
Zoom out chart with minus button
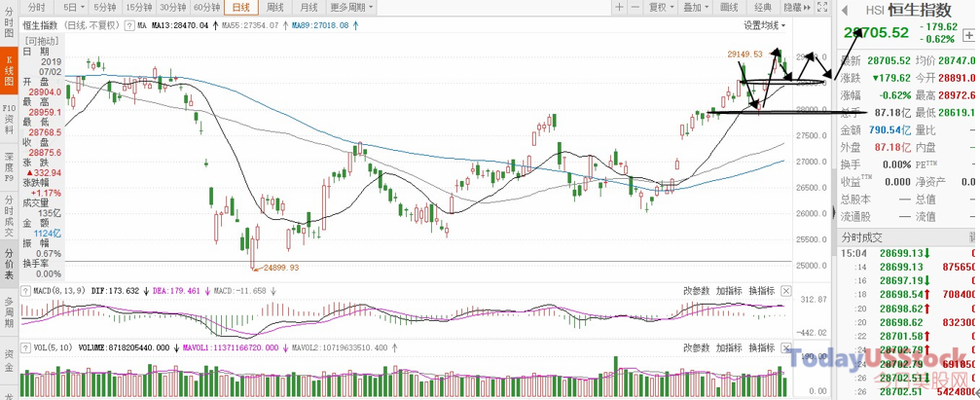pyautogui.click(x=635, y=7)
